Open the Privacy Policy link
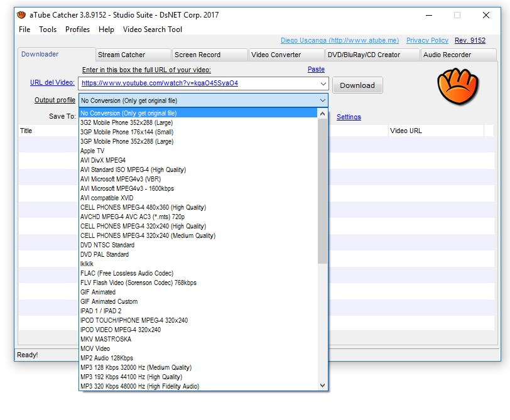This screenshot has width=510, height=420. tap(427, 40)
